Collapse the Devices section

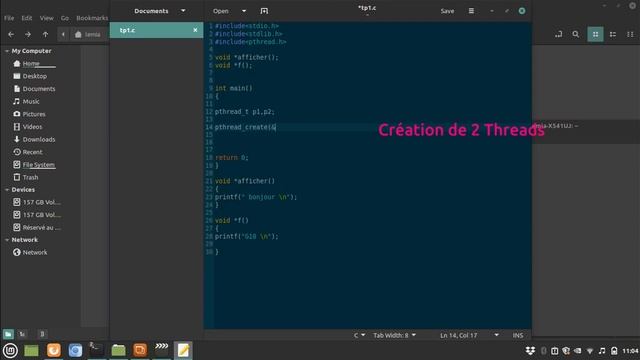pyautogui.click(x=7, y=190)
